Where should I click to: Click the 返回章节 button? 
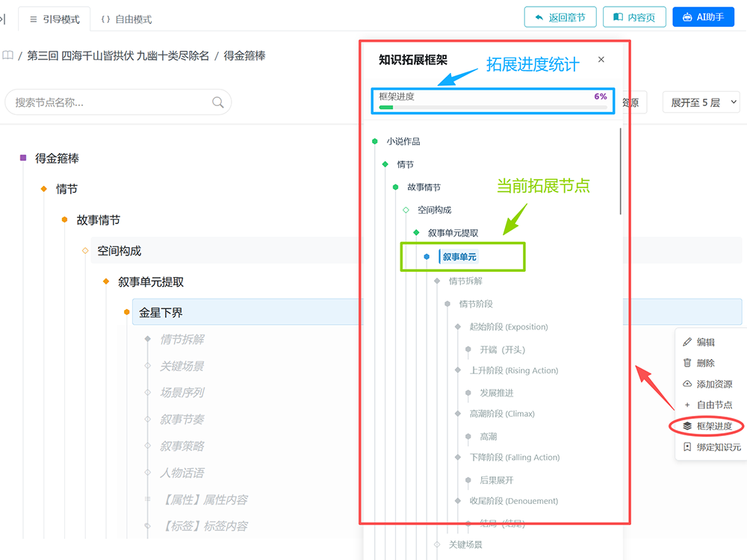pyautogui.click(x=560, y=17)
